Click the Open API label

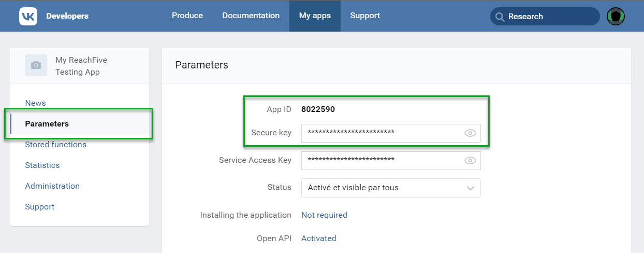pos(274,238)
